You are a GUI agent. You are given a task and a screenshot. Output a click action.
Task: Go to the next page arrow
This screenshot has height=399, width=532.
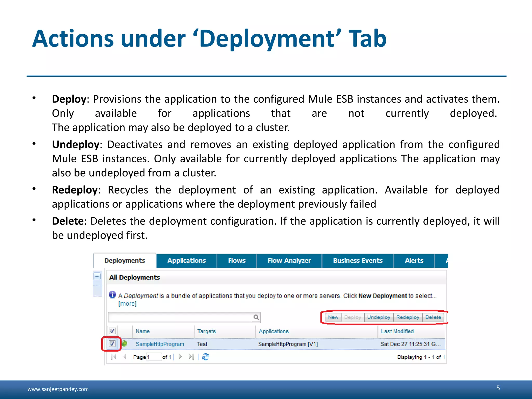point(180,357)
